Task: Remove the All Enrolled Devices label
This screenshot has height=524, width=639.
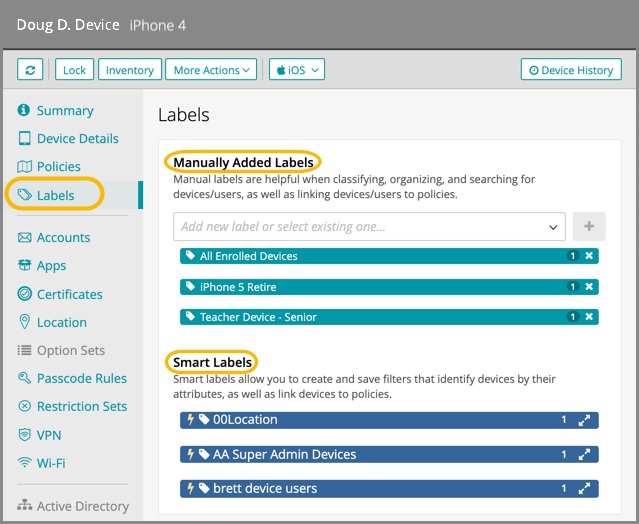Action: pyautogui.click(x=589, y=256)
